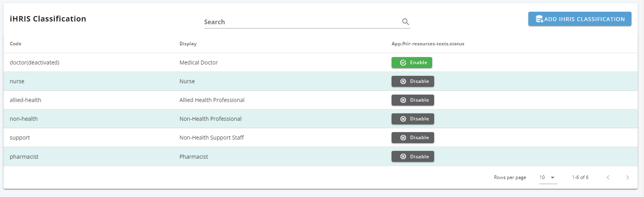
Task: Click the Medical Doctor display cell
Action: (x=199, y=63)
